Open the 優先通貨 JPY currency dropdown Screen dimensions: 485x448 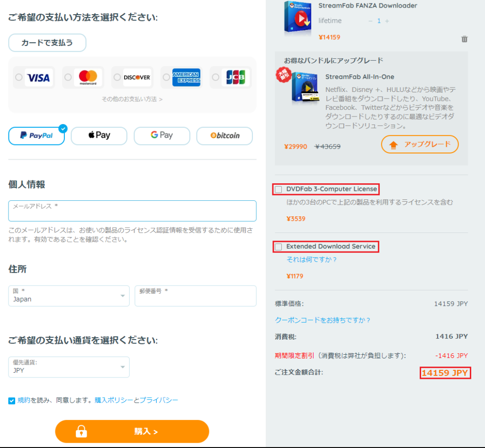click(69, 367)
